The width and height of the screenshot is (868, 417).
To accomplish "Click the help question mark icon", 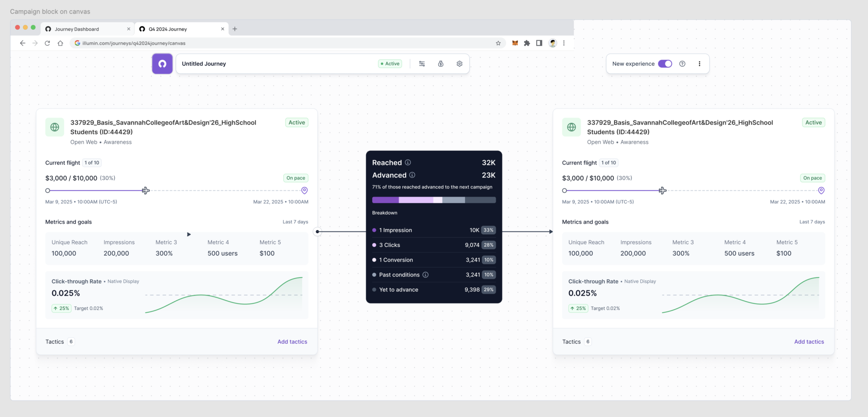I will pos(682,64).
